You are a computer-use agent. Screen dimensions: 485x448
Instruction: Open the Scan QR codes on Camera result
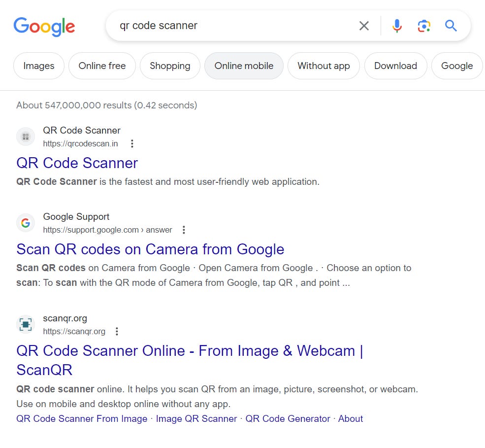pos(151,249)
